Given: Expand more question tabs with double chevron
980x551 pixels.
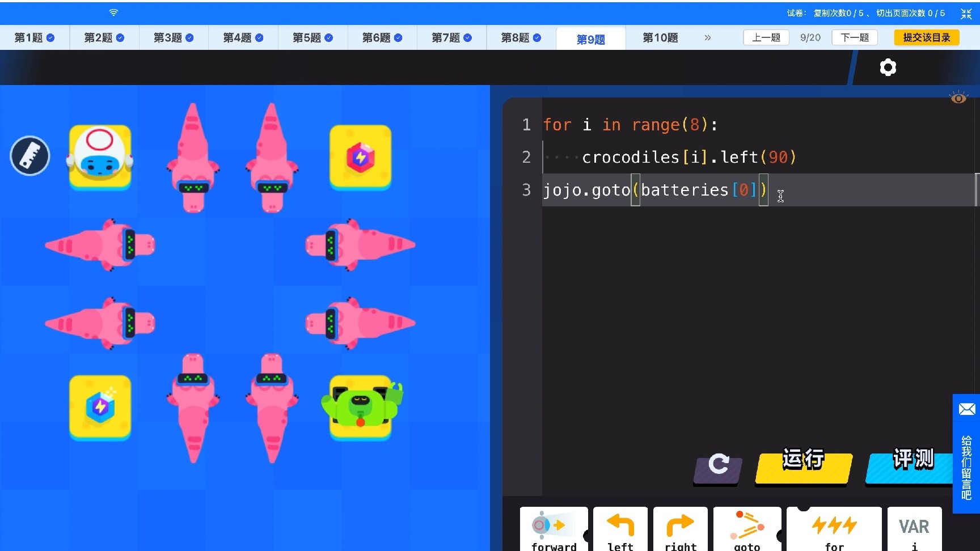Looking at the screenshot, I should [x=707, y=37].
